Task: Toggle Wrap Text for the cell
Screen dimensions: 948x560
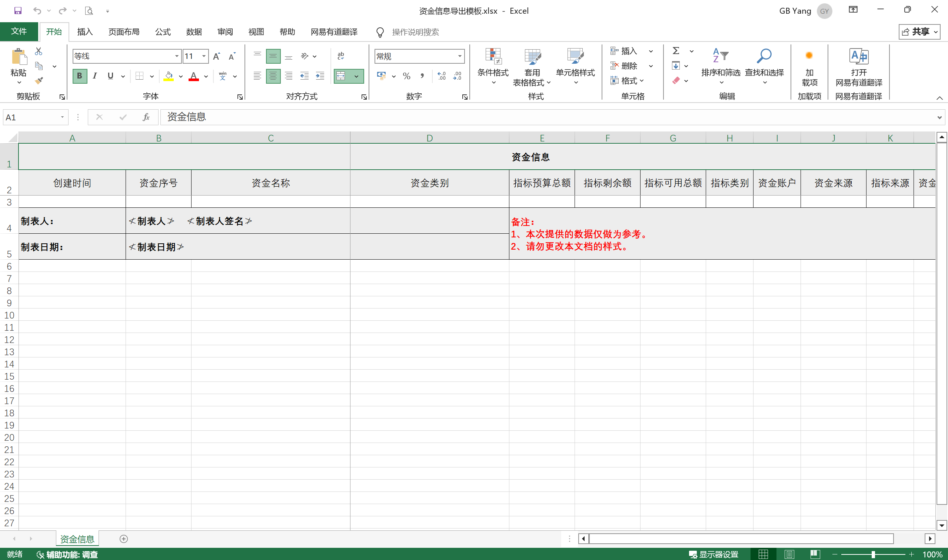Action: coord(341,56)
